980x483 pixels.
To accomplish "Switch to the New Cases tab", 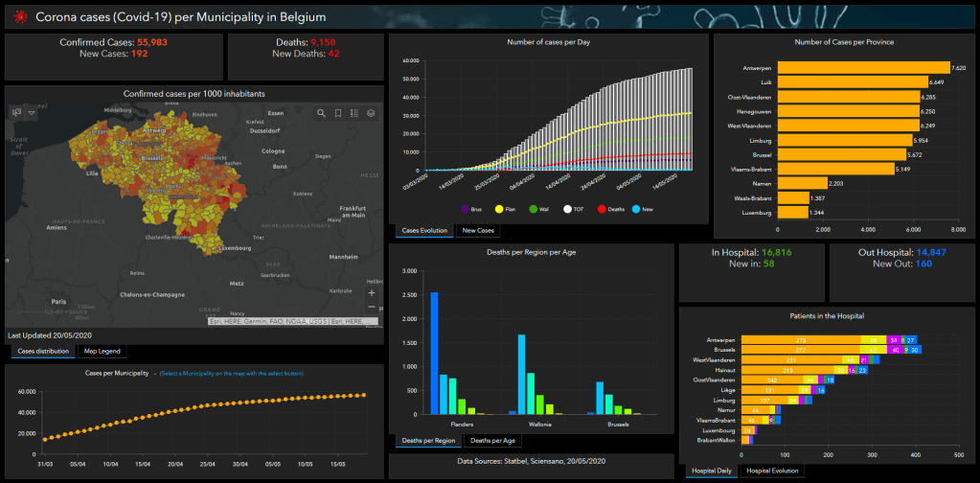I will (x=478, y=231).
